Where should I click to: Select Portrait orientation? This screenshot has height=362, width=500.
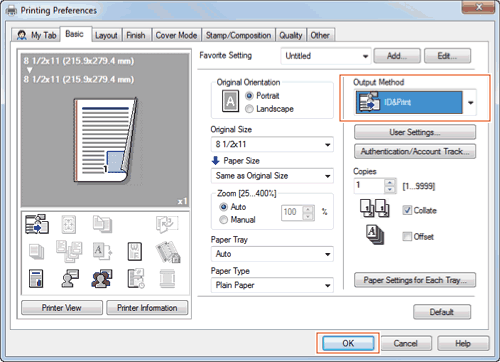(x=249, y=96)
